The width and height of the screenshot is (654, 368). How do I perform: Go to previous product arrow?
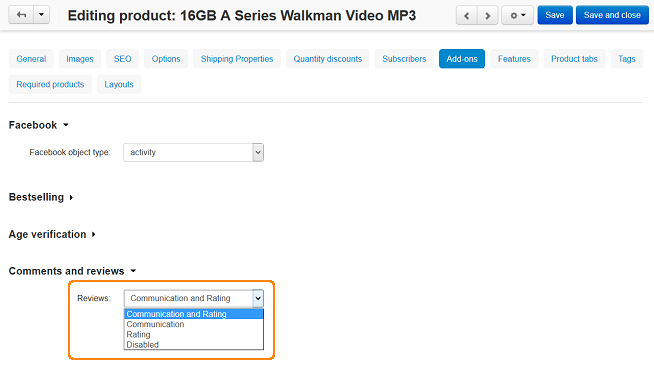click(467, 16)
